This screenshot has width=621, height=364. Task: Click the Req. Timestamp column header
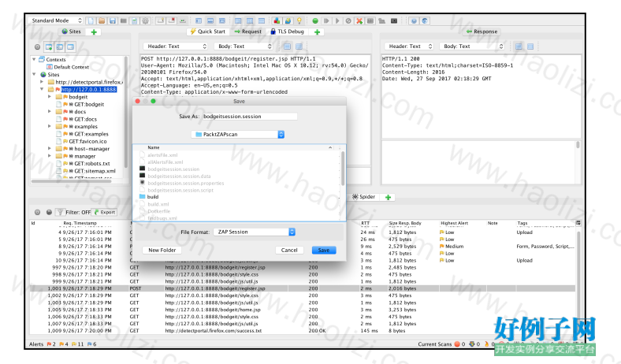pyautogui.click(x=80, y=224)
